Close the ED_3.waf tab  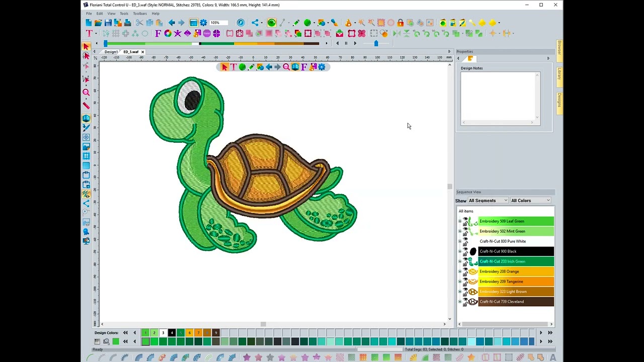(142, 52)
